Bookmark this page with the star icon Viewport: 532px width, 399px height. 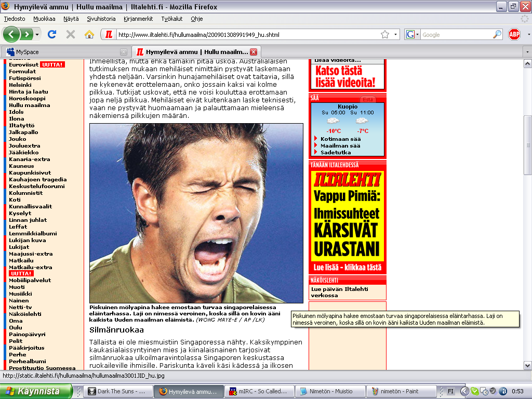point(385,34)
